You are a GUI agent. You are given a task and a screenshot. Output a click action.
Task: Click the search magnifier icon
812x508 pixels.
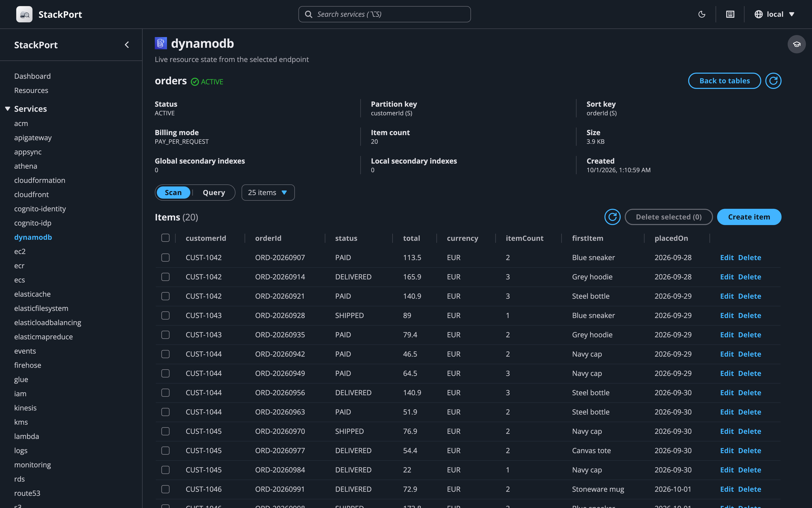click(x=308, y=14)
